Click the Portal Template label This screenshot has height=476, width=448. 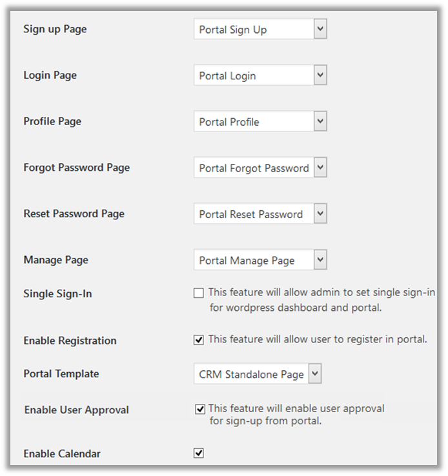click(61, 374)
